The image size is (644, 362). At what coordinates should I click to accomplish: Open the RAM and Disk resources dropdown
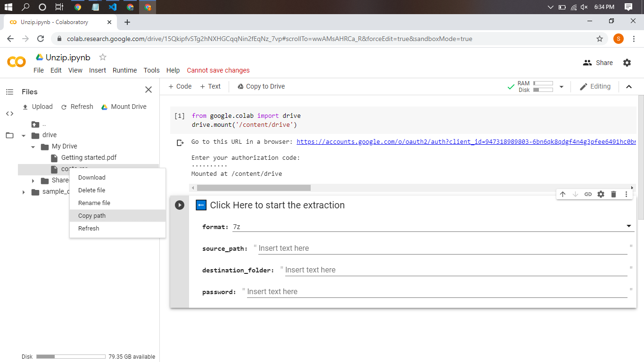click(561, 87)
